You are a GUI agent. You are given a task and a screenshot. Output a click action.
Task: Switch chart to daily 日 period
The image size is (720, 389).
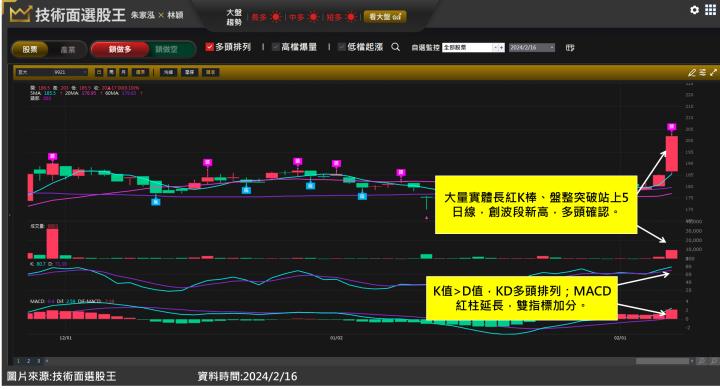click(99, 73)
